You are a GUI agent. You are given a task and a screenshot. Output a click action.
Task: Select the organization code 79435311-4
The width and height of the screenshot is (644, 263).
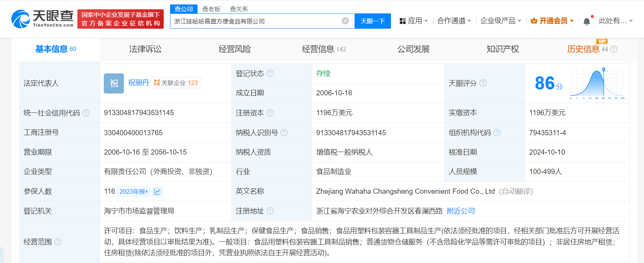(x=548, y=133)
